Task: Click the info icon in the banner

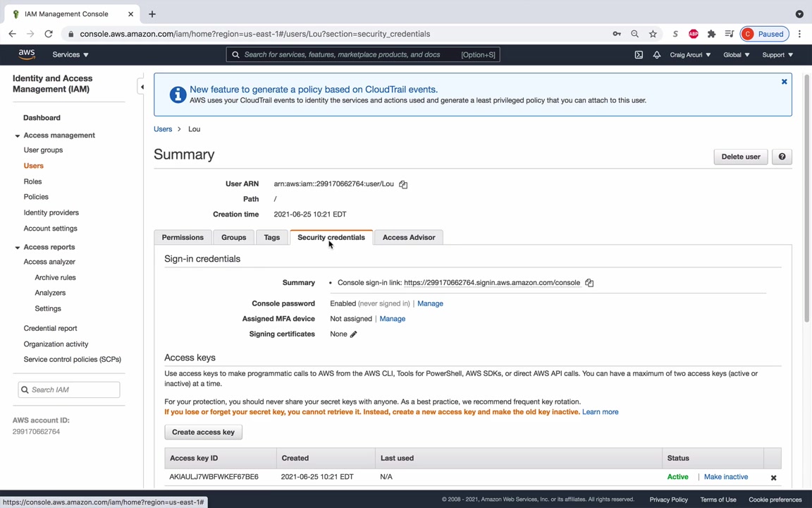Action: tap(178, 95)
